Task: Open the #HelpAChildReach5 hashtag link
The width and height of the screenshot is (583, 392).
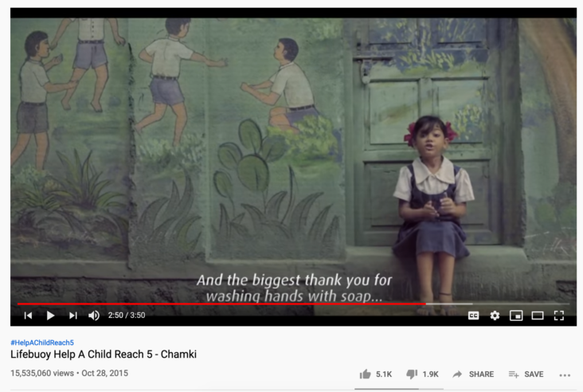Action: (x=42, y=343)
